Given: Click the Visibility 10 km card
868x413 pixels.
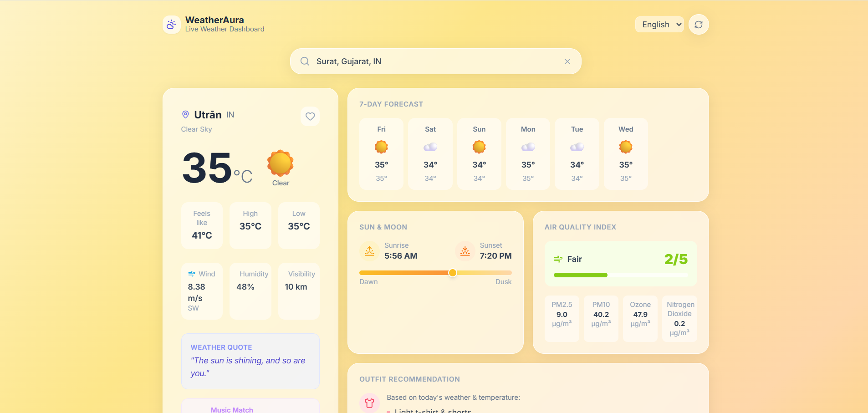Looking at the screenshot, I should click(x=299, y=291).
